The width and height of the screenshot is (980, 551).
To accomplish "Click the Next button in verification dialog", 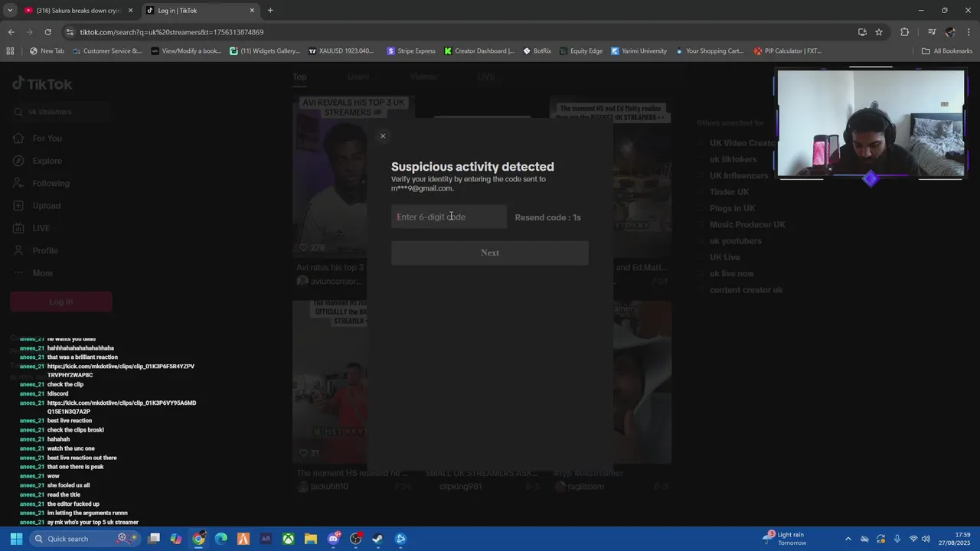I will (x=490, y=253).
